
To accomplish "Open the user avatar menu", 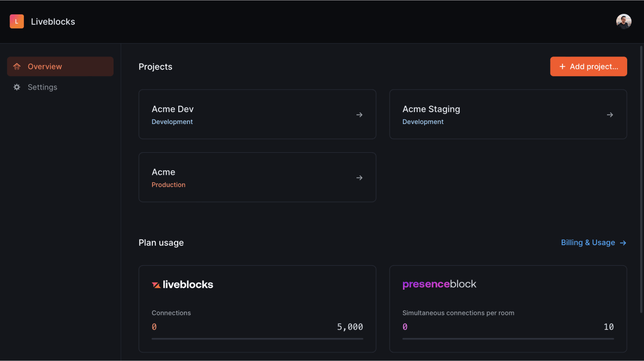I will coord(623,21).
